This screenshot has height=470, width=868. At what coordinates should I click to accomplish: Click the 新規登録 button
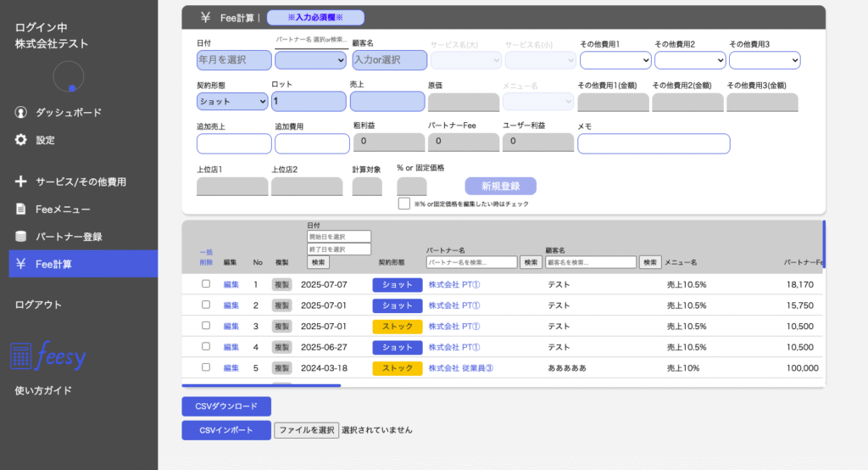pyautogui.click(x=500, y=187)
